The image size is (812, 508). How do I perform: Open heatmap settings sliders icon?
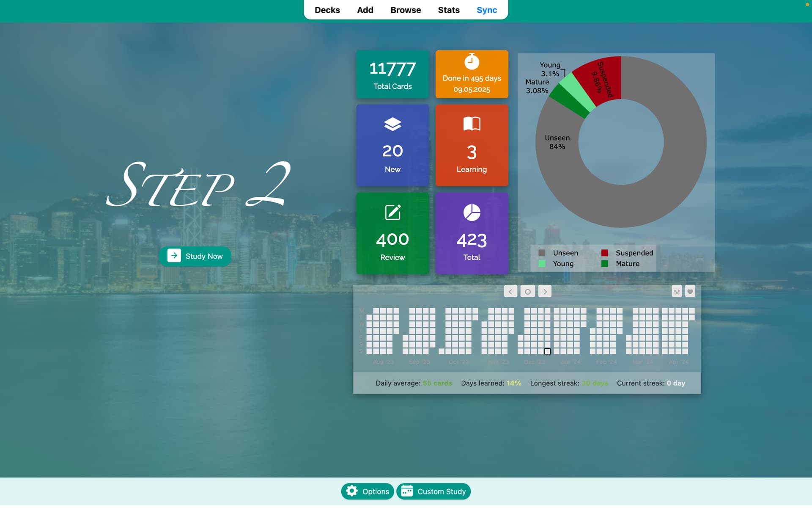coord(677,291)
